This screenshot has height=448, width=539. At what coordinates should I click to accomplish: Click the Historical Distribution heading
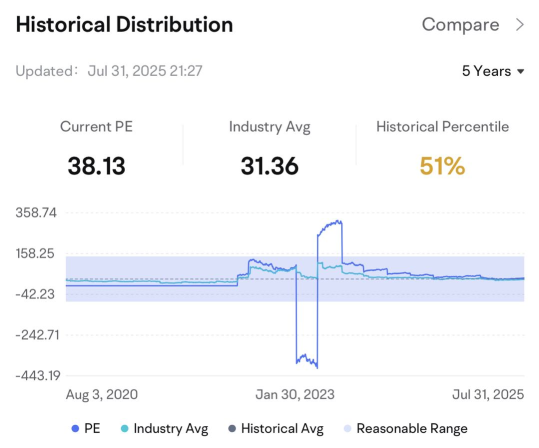[124, 25]
